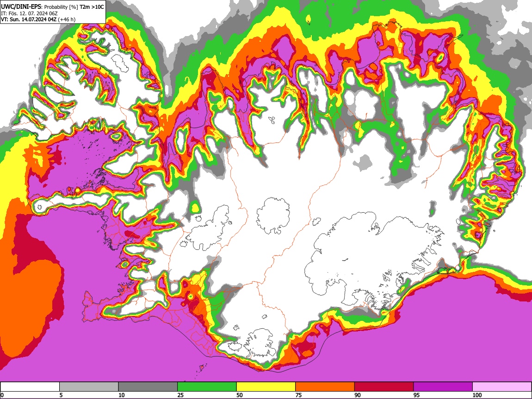Click the 'UWC/DINI-EPS' title text
The image size is (532, 399).
(x=22, y=6)
